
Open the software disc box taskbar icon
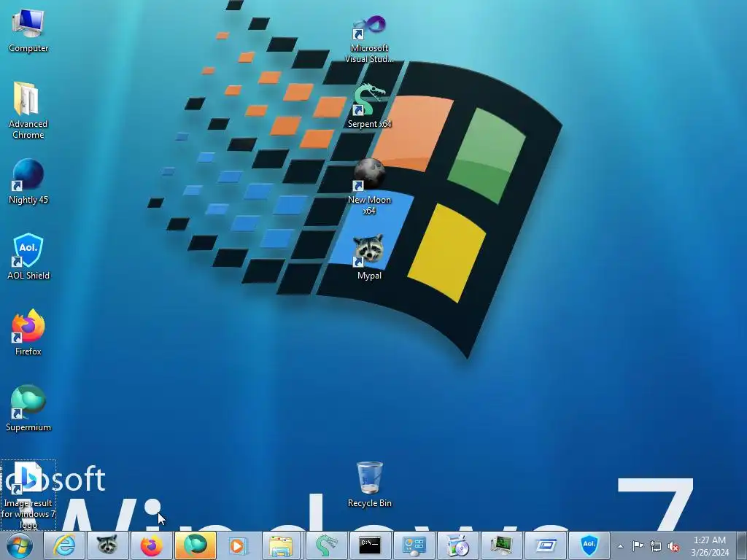(458, 545)
